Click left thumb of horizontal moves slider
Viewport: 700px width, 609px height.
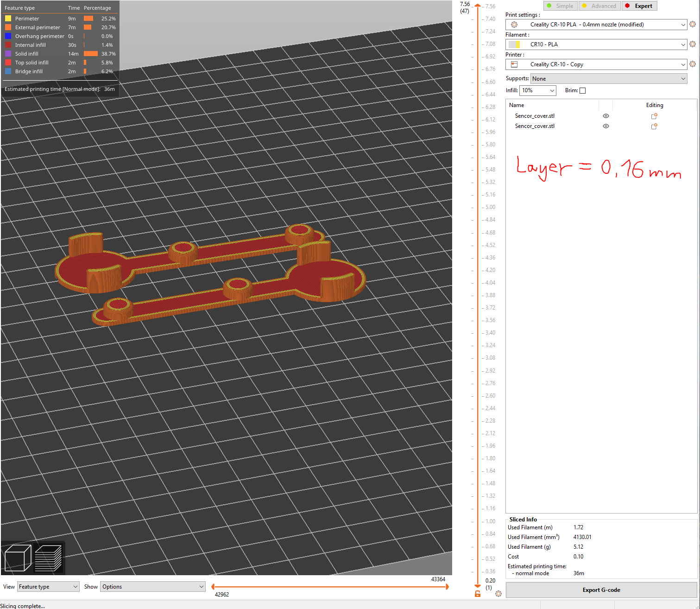tap(213, 587)
